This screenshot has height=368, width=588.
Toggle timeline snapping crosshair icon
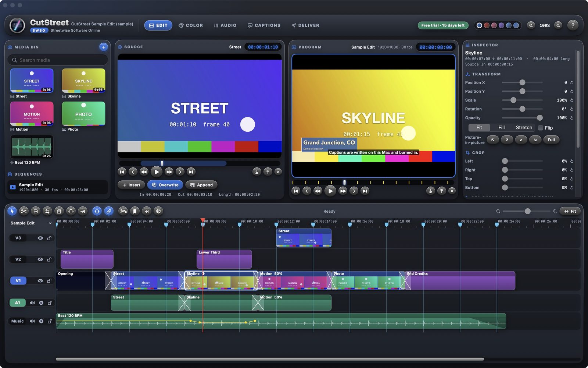(97, 211)
